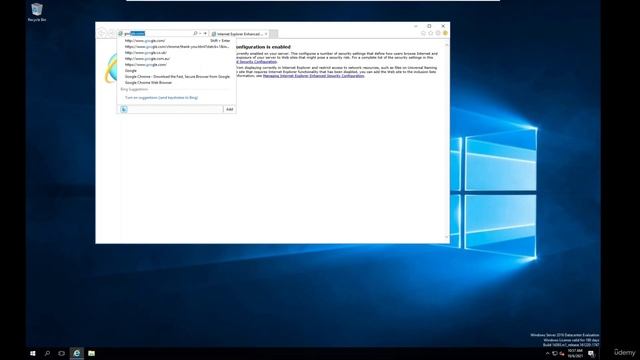This screenshot has width=640, height=360.
Task: Open the taskbar clock and date
Action: (x=575, y=353)
